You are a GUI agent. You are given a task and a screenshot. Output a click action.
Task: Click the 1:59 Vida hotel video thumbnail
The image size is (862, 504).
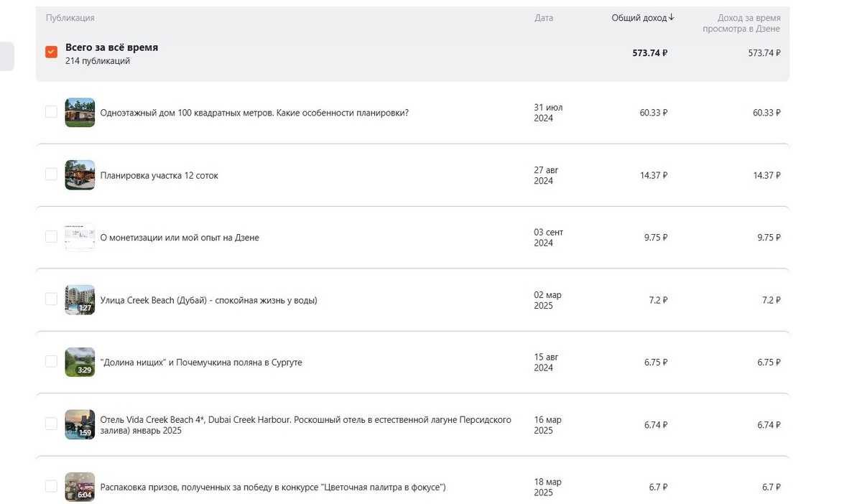(80, 424)
